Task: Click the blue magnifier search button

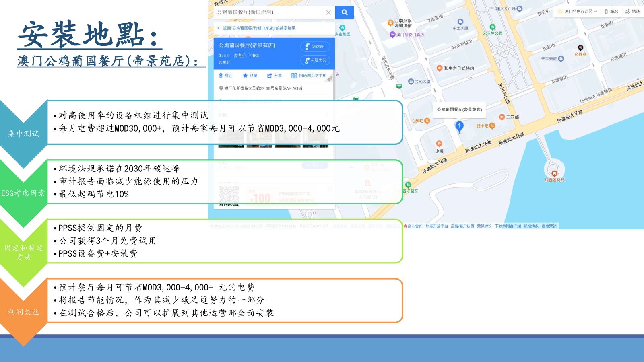Action: (345, 12)
